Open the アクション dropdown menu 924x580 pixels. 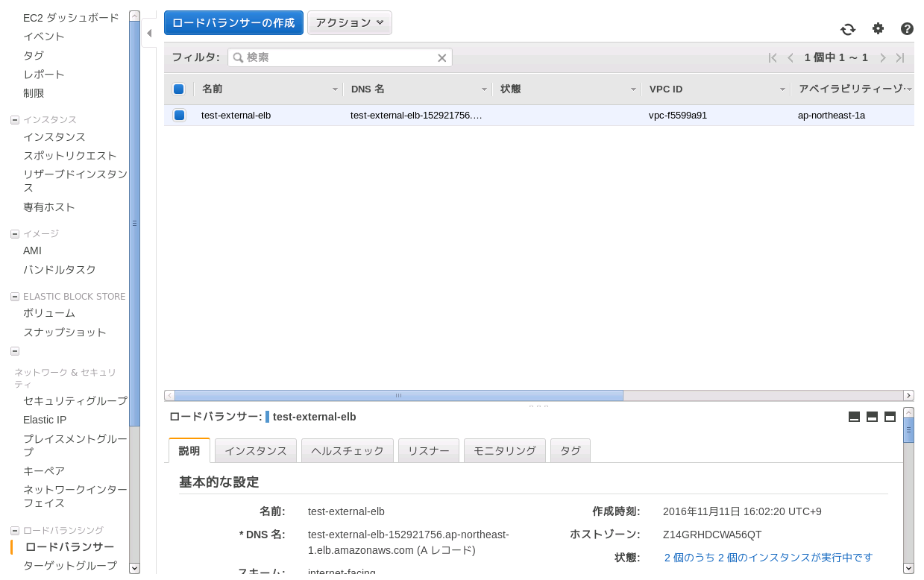349,23
